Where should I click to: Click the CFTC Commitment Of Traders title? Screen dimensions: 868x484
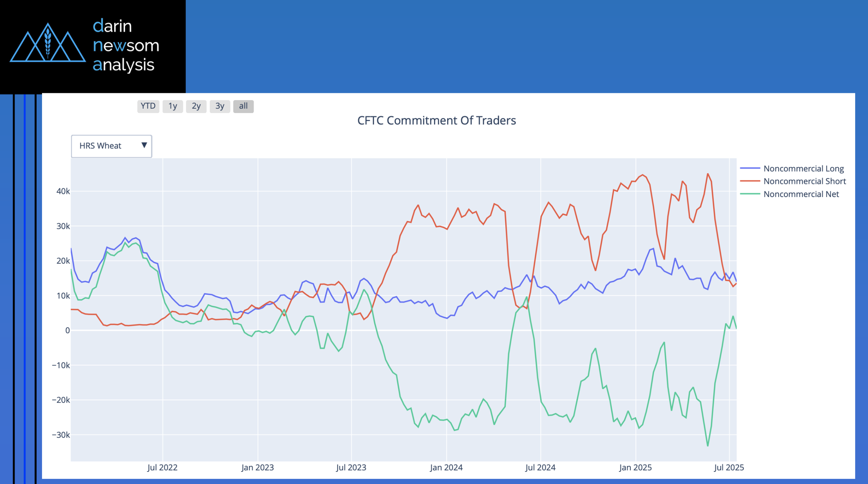tap(436, 120)
